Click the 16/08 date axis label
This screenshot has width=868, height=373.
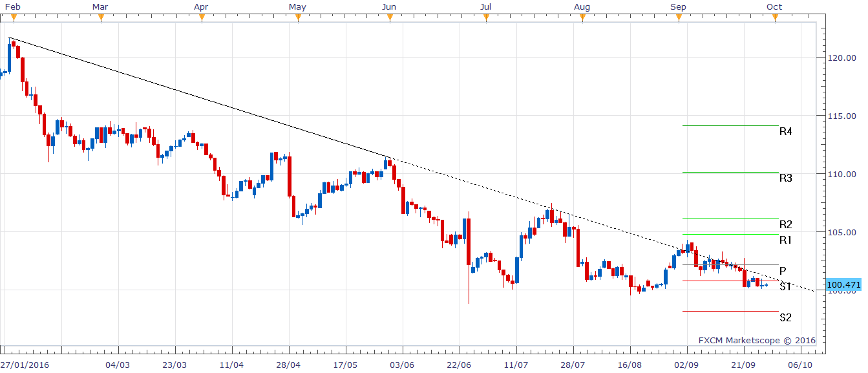click(630, 365)
